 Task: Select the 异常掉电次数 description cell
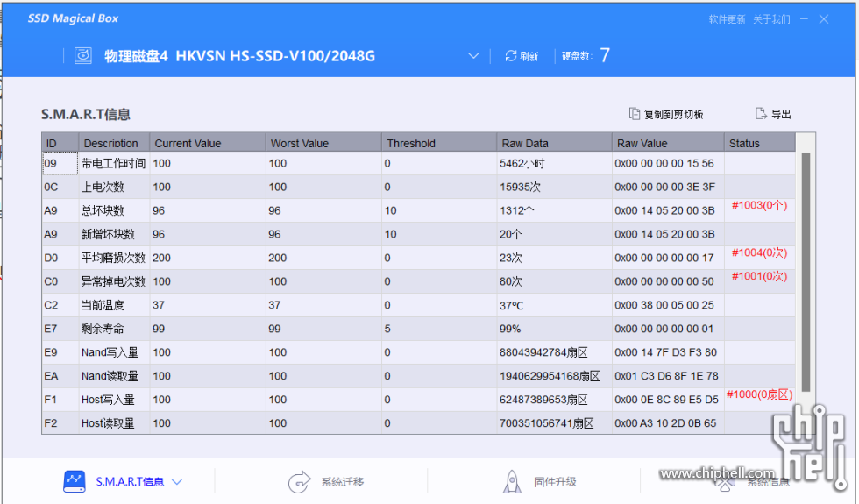tap(114, 281)
